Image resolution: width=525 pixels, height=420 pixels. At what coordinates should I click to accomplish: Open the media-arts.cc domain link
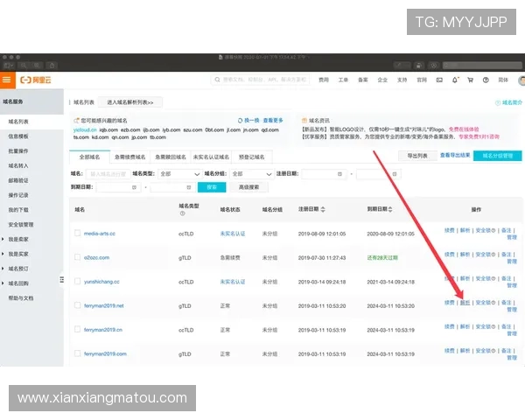coord(100,234)
